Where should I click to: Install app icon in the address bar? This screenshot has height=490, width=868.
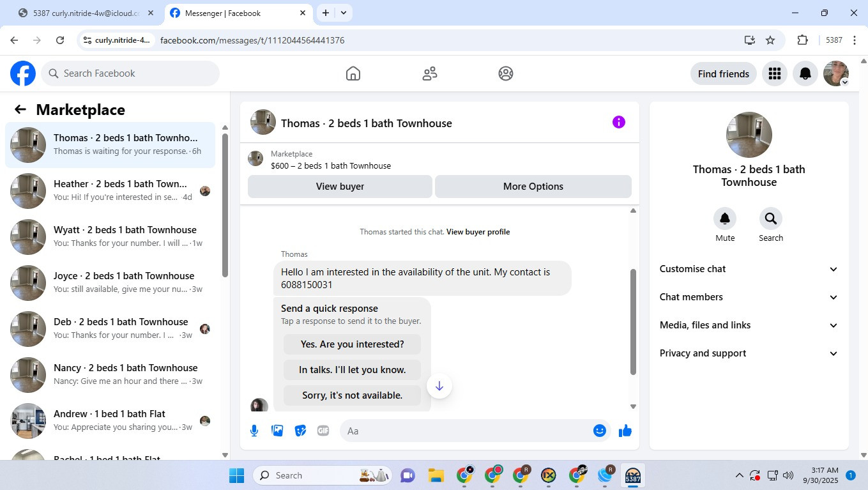(x=750, y=40)
